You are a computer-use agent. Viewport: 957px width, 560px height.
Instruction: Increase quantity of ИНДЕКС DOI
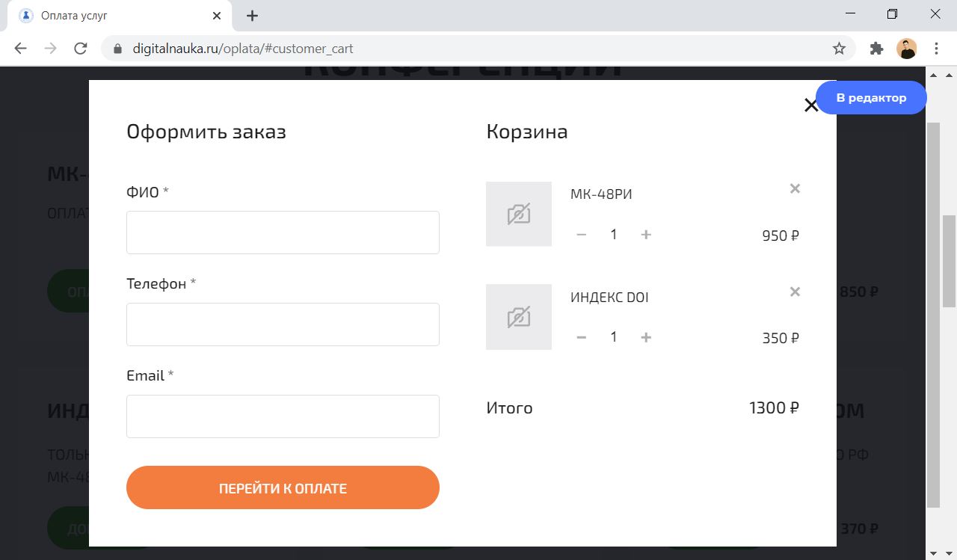tap(646, 337)
